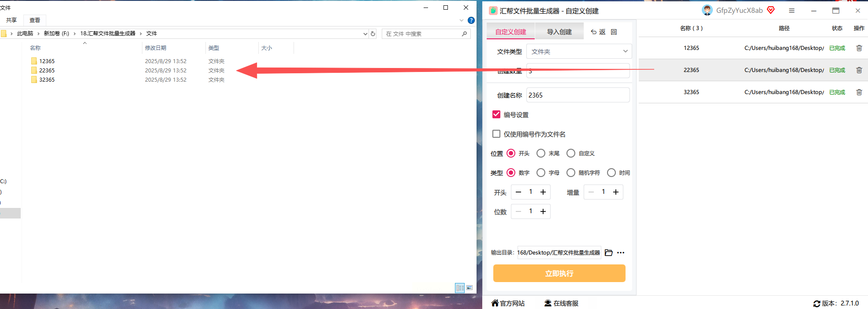This screenshot has height=309, width=868.
Task: Click trash icon for 22365 row
Action: click(859, 70)
